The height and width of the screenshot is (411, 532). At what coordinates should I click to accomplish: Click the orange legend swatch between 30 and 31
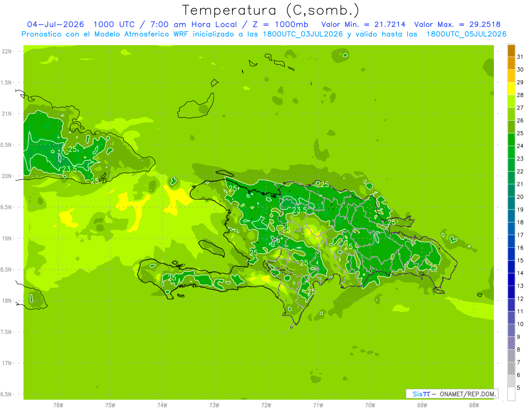pos(511,63)
